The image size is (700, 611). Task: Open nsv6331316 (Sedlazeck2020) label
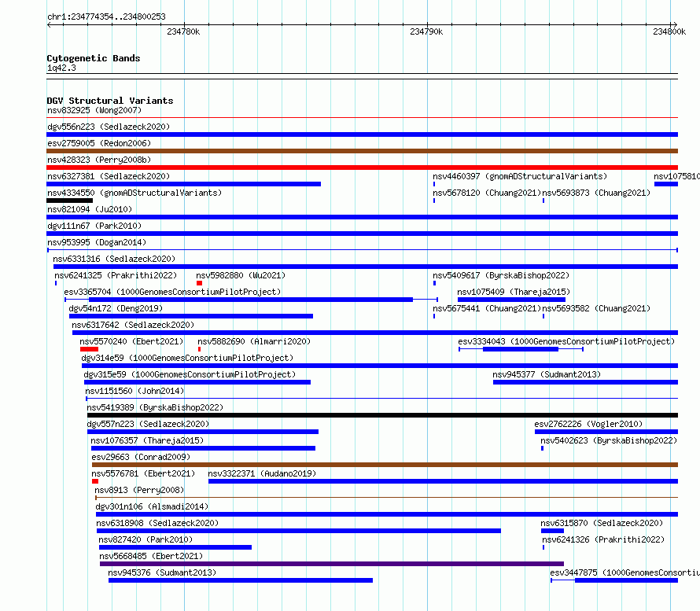[114, 259]
